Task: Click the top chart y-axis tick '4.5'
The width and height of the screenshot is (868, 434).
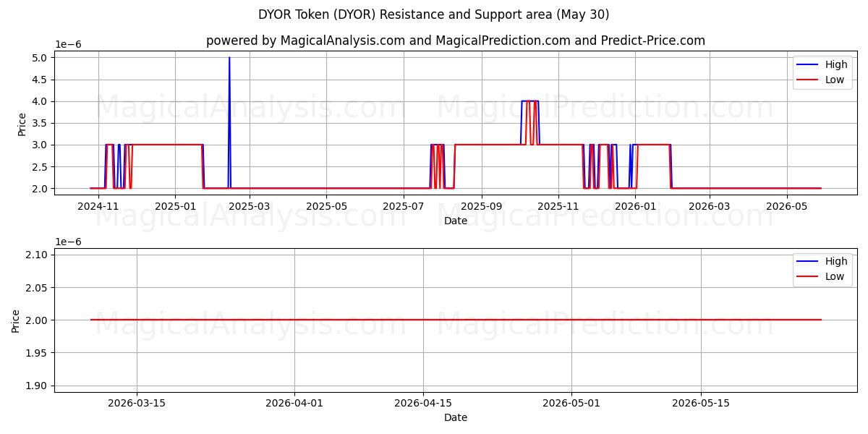Action: point(39,80)
